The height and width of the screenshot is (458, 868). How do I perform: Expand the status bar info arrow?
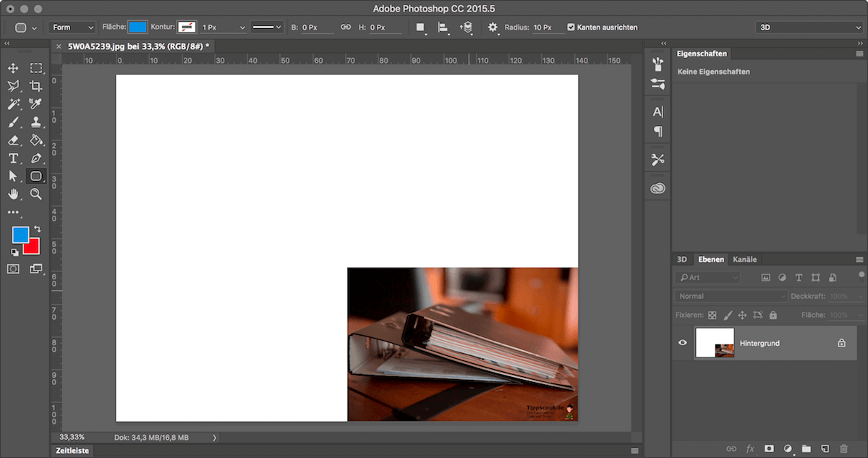[x=214, y=438]
